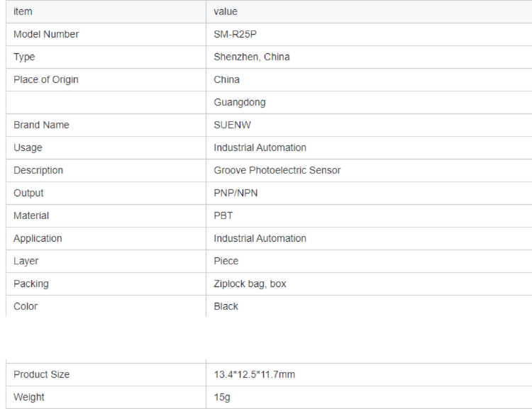
Task: Click the Application row label
Action: coord(38,238)
